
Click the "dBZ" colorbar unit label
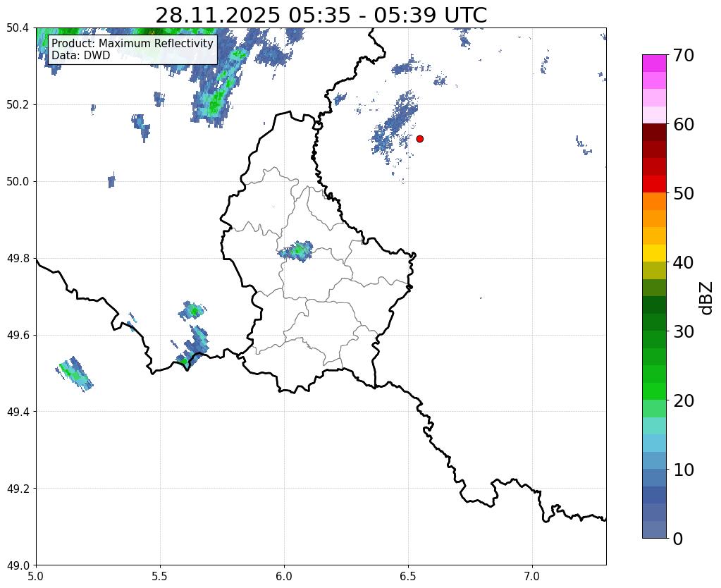707,298
